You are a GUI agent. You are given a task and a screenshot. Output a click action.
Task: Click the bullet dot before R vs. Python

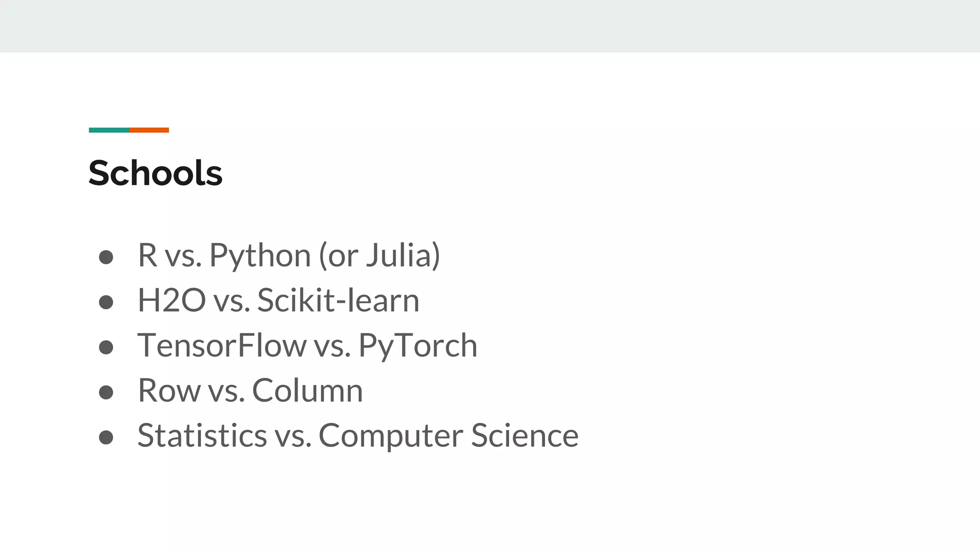coord(106,257)
